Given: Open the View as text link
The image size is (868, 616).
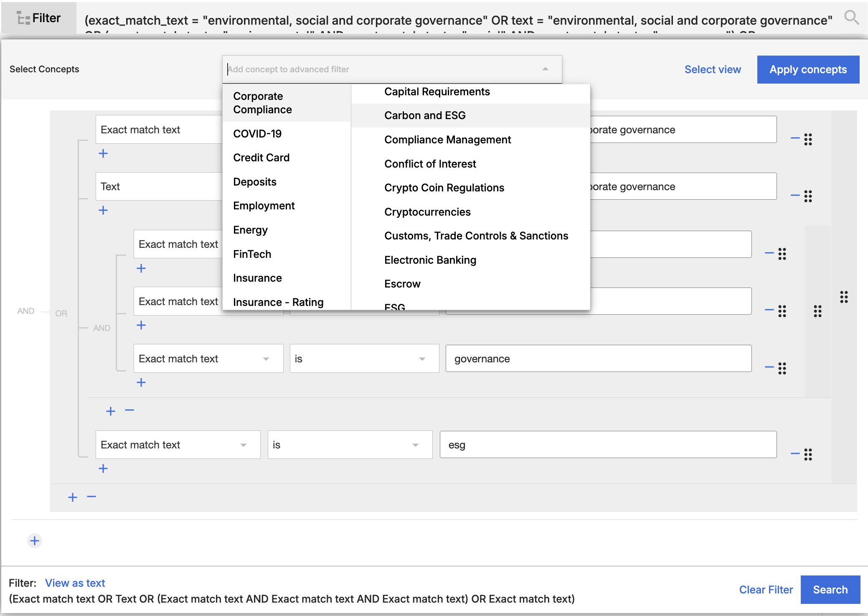Looking at the screenshot, I should point(75,583).
